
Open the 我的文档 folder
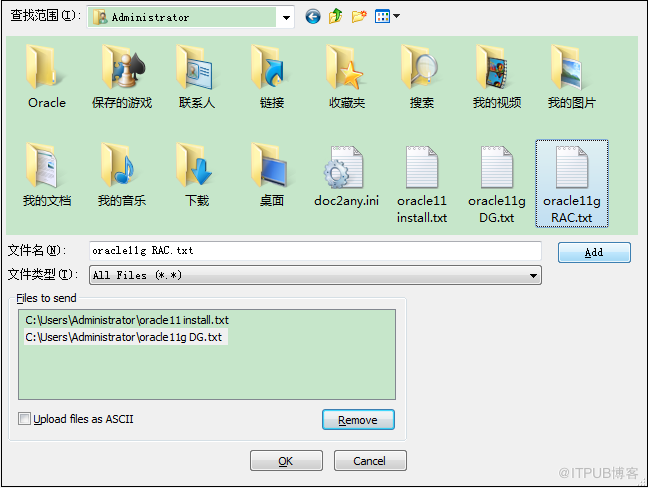coord(46,175)
